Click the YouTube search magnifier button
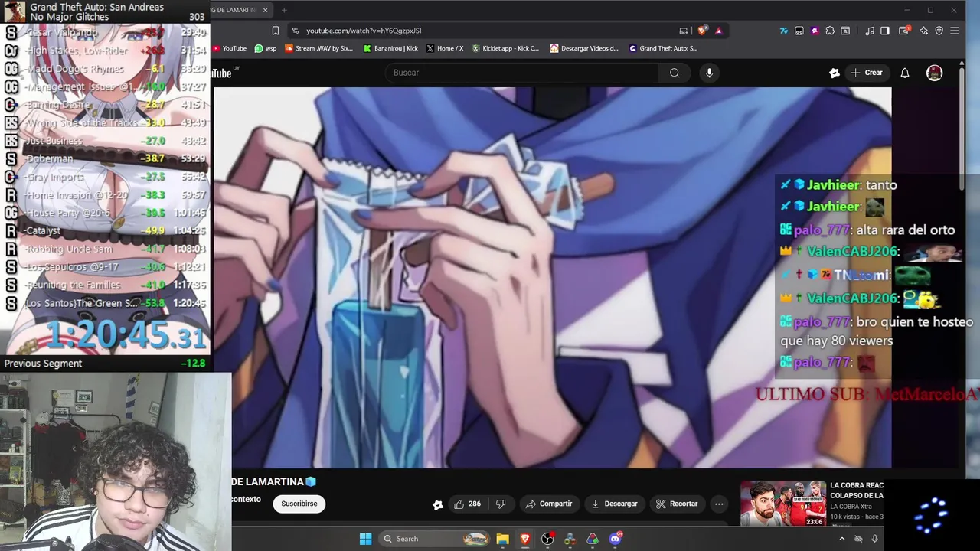Screen dimensions: 980x551 coord(675,73)
